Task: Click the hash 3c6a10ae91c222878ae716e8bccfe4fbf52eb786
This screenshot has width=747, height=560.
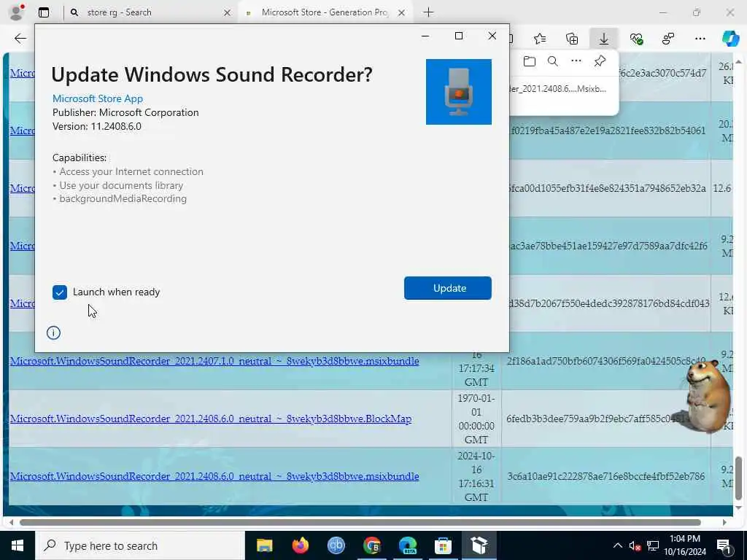Action: click(605, 476)
